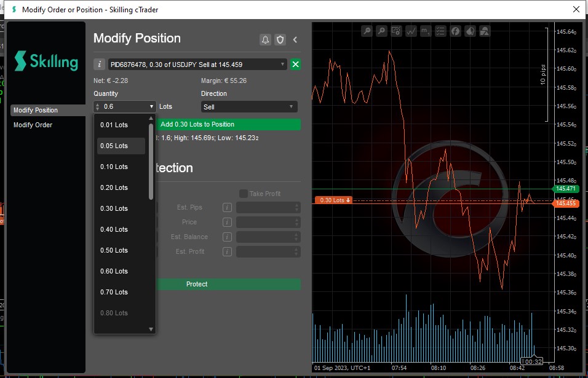588x378 pixels.
Task: Open the checklist viewing options icon
Action: click(x=440, y=31)
